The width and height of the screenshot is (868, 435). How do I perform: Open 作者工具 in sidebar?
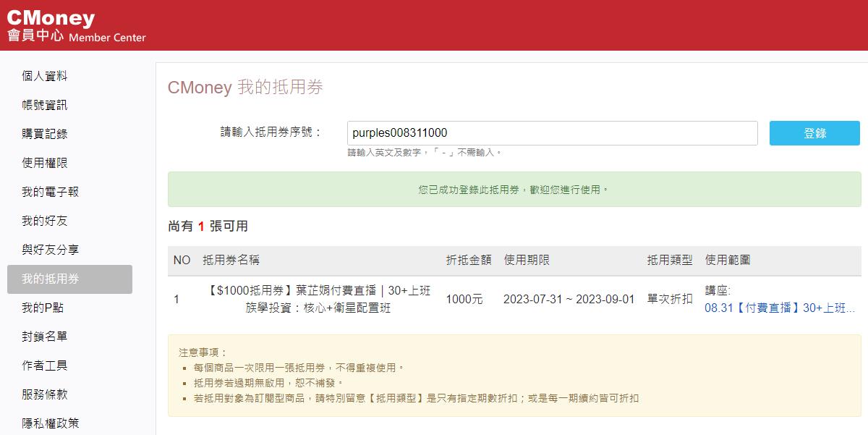coord(44,366)
